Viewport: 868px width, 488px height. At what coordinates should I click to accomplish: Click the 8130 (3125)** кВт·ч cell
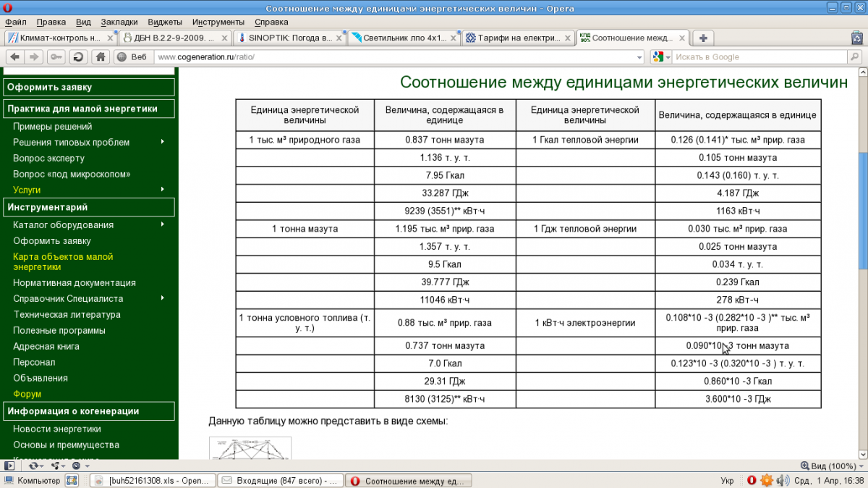[x=445, y=399]
